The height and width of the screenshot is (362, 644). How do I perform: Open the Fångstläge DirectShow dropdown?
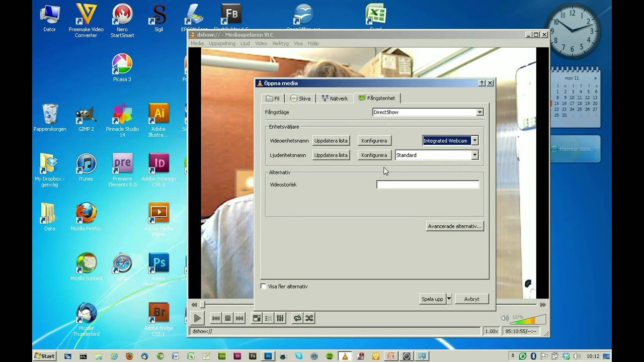click(479, 112)
